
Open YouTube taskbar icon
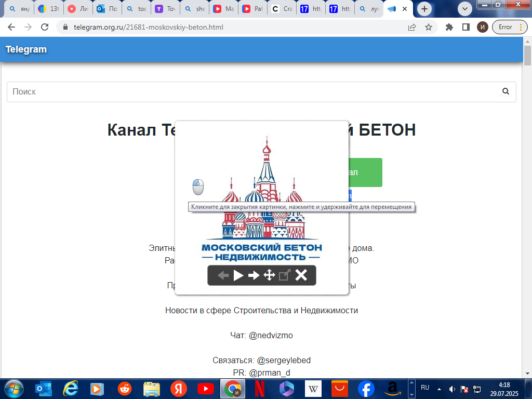point(206,389)
